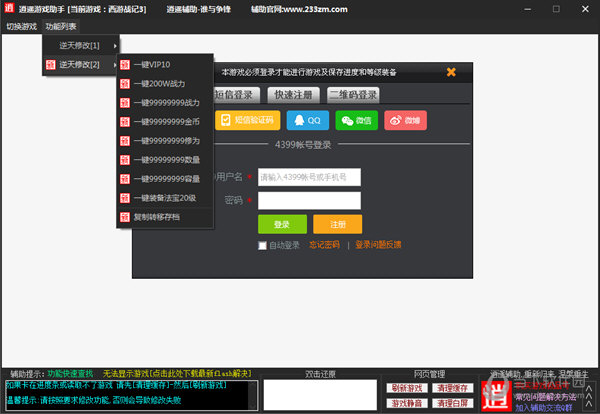Viewport: 600px width, 414px height.
Task: Click the green WeChat (微信) login button
Action: (361, 120)
